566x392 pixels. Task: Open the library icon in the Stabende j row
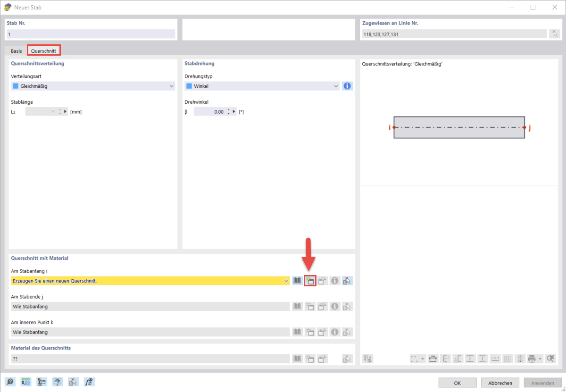297,306
